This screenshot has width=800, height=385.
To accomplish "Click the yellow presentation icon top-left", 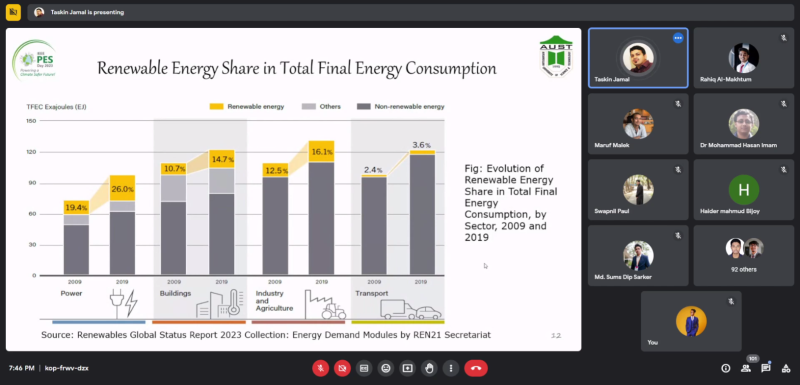I will (x=13, y=12).
